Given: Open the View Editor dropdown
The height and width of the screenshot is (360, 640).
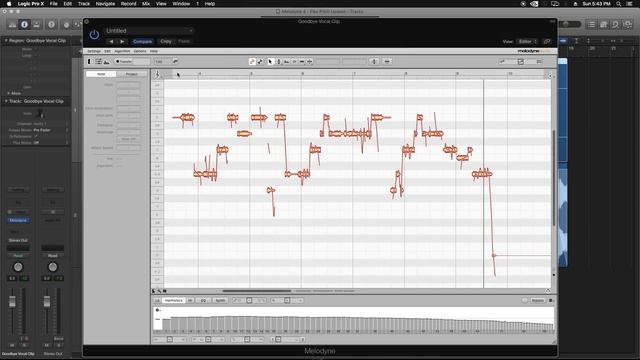Looking at the screenshot, I should click(x=527, y=41).
